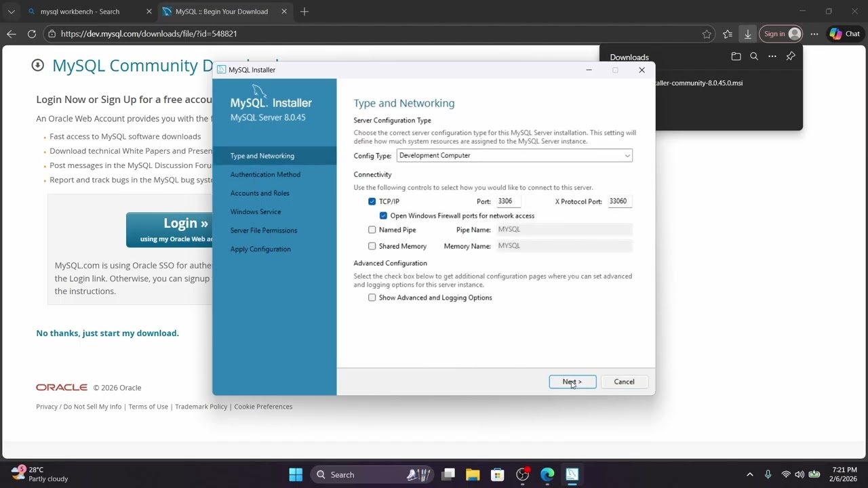Image resolution: width=868 pixels, height=488 pixels.
Task: Open Copilot Chat in browser
Action: (x=845, y=34)
